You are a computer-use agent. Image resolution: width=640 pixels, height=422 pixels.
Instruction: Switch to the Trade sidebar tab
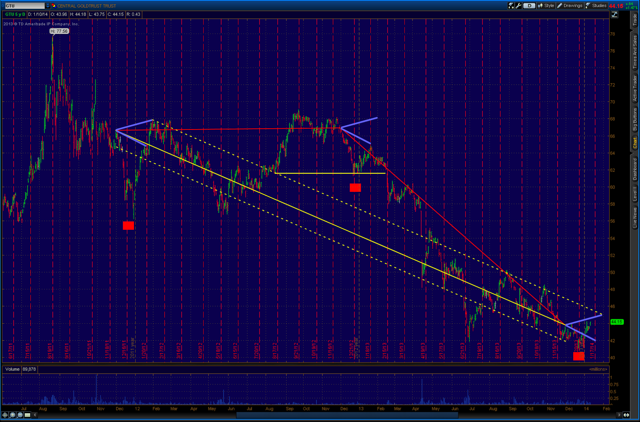(x=635, y=20)
